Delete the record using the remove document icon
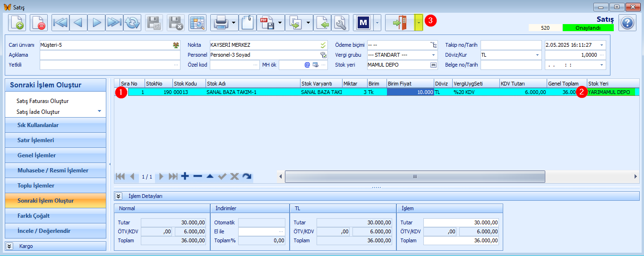The image size is (644, 256). (39, 22)
